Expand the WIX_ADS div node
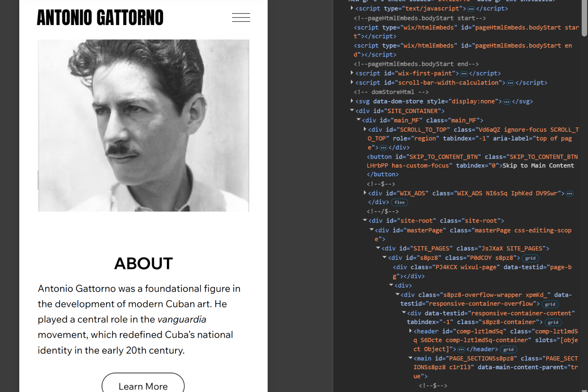 click(365, 193)
